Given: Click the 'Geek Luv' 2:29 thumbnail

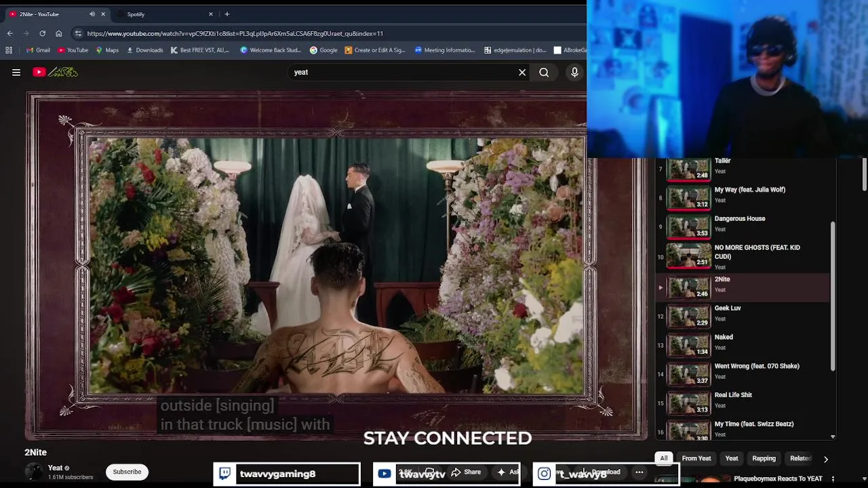Looking at the screenshot, I should [x=688, y=317].
